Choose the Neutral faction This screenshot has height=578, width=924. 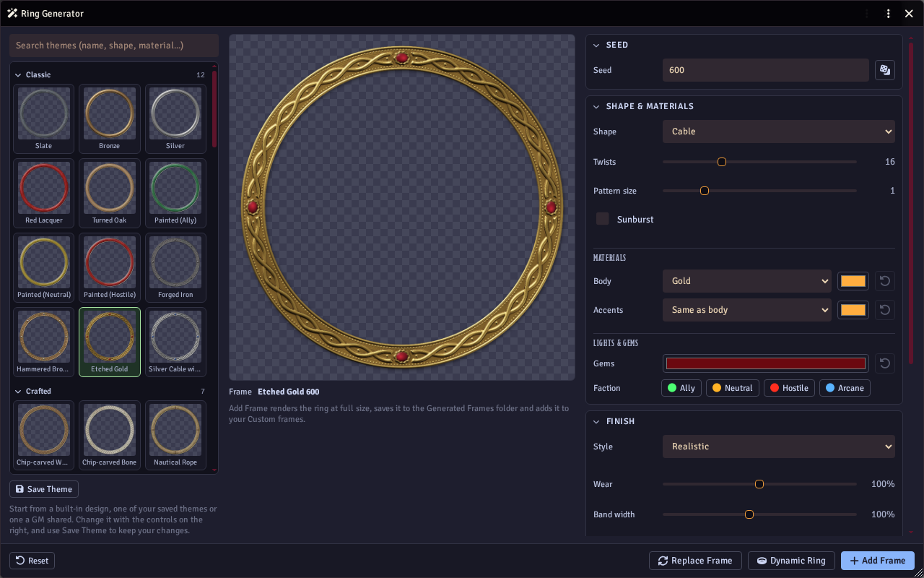pyautogui.click(x=733, y=388)
